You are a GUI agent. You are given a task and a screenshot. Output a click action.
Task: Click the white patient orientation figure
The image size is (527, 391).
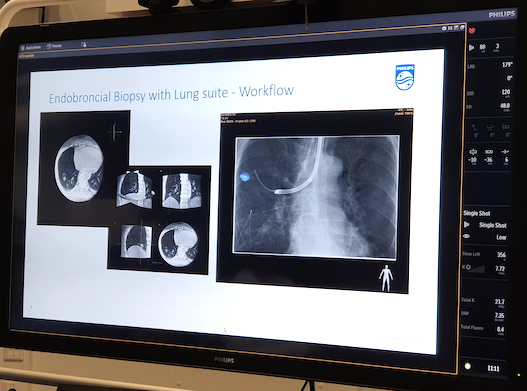(x=386, y=278)
